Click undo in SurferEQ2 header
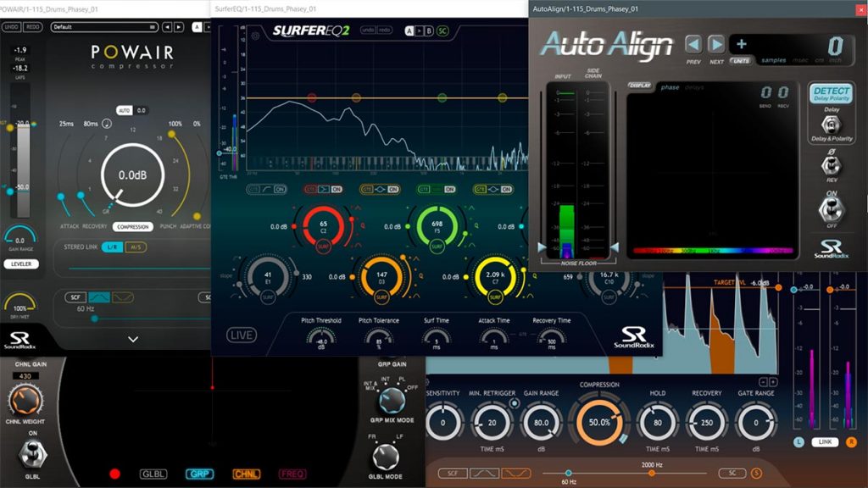Screen dimensions: 868x488 [x=368, y=30]
